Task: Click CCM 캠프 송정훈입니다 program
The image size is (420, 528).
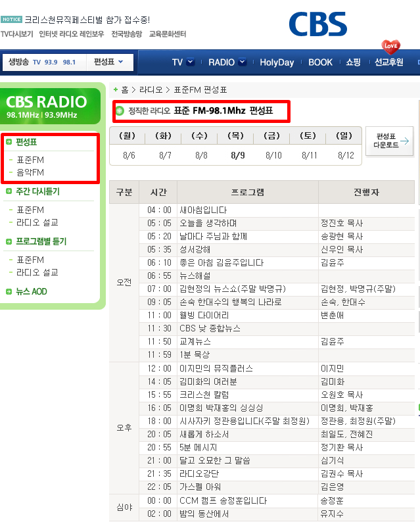Action: tap(223, 501)
